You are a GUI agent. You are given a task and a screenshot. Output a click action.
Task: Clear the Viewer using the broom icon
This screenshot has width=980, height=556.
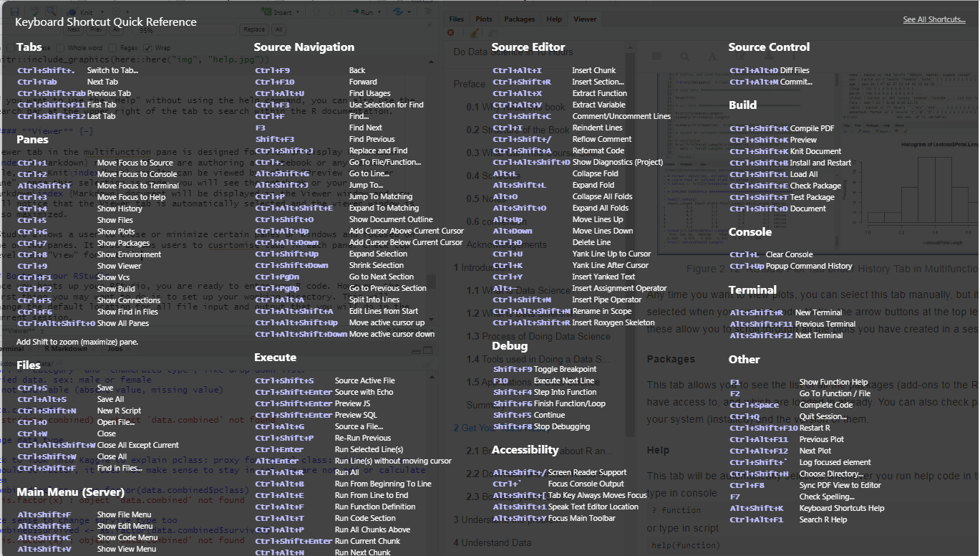click(474, 33)
